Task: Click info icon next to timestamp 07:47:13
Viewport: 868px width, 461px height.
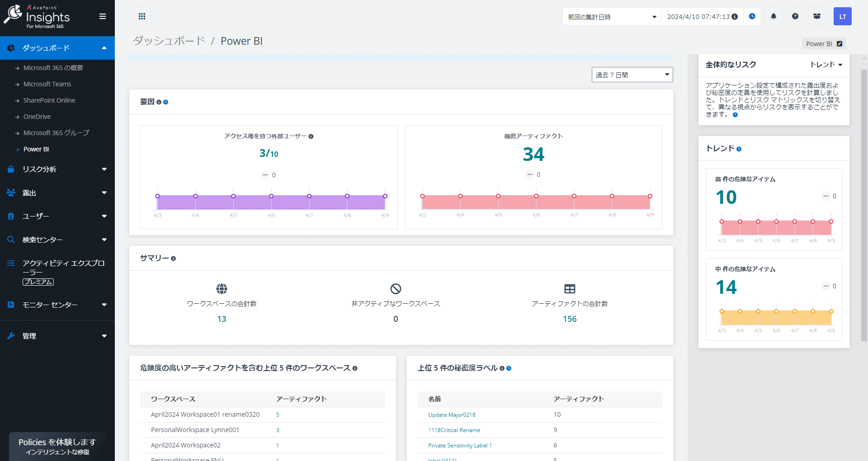Action: coord(735,17)
